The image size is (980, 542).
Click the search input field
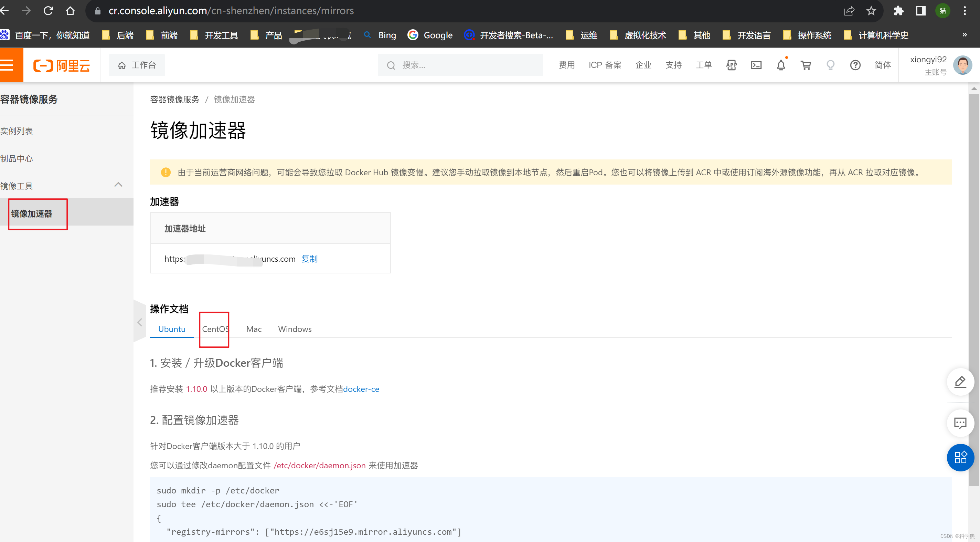(x=465, y=65)
